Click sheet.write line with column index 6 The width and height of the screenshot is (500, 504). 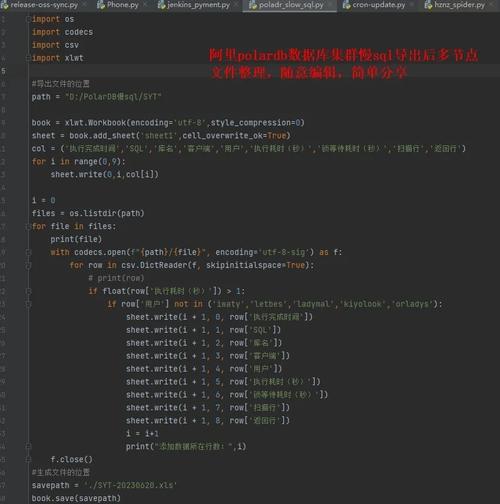[227, 395]
